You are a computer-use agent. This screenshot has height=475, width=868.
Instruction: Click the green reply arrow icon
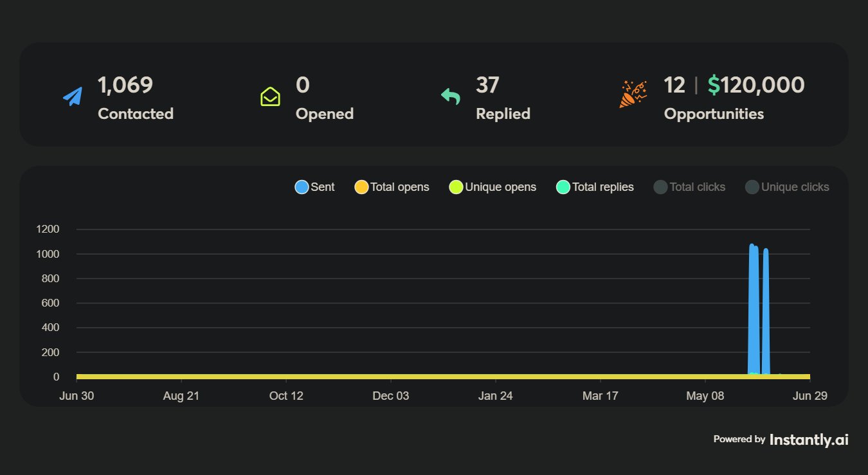[451, 96]
